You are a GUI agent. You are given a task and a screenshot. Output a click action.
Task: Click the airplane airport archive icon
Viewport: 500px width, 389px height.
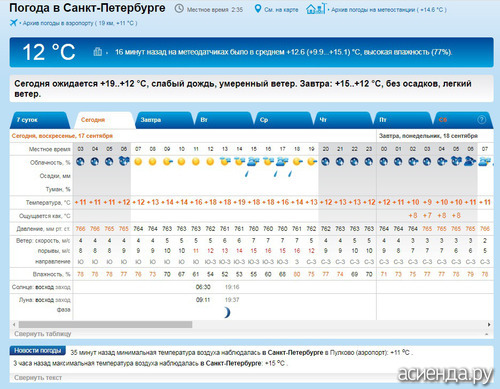pos(13,23)
